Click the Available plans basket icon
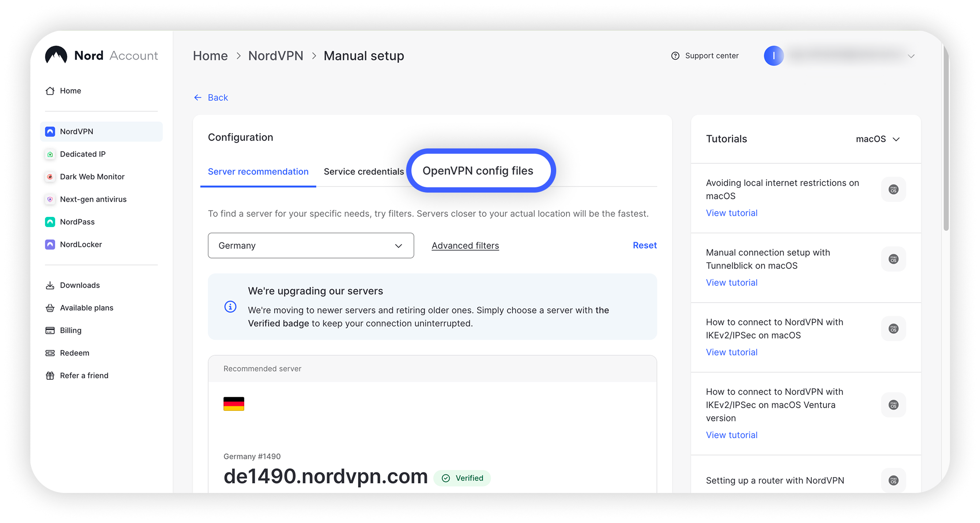 50,308
